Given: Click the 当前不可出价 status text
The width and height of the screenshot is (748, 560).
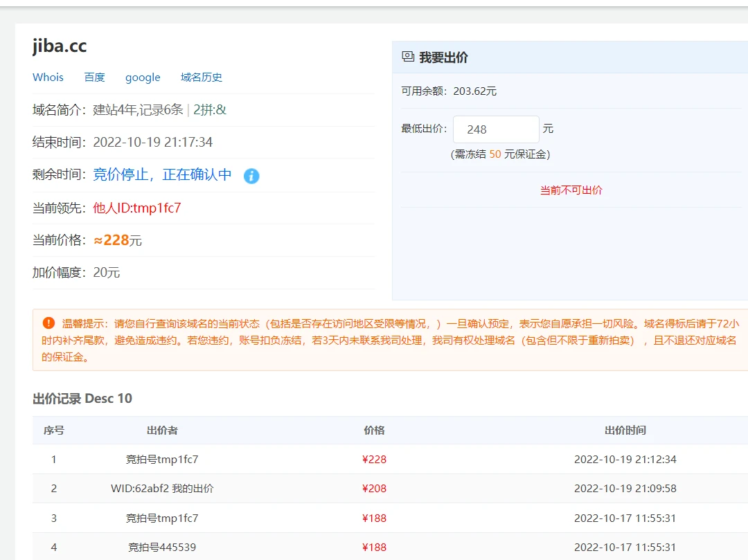Looking at the screenshot, I should point(571,190).
